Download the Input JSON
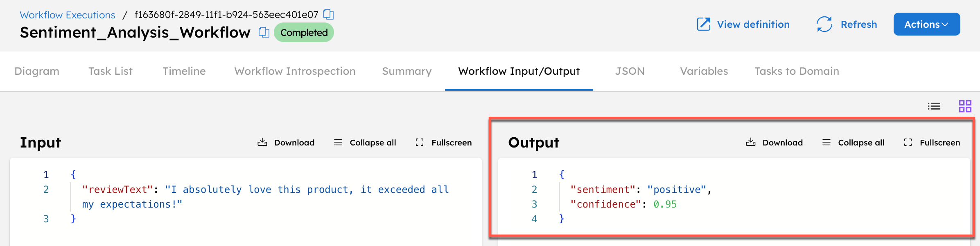Image resolution: width=980 pixels, height=246 pixels. (286, 142)
